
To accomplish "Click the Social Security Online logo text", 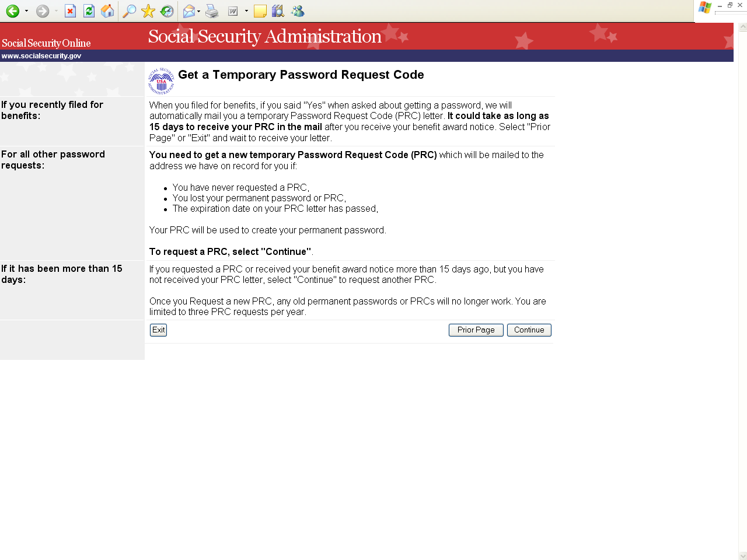I will click(x=46, y=43).
